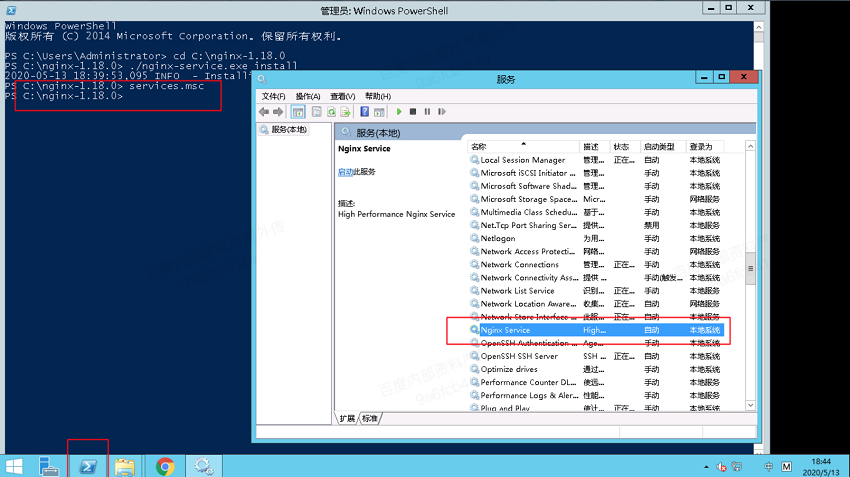The height and width of the screenshot is (477, 850).
Task: Click the 启动 link to start service
Action: (x=345, y=172)
